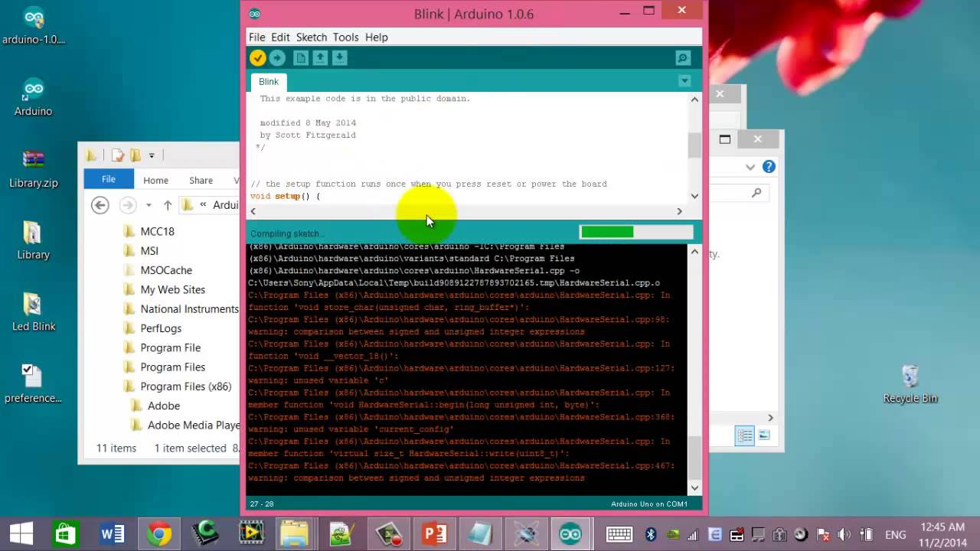Select the Library.zip desktop archive
The width and height of the screenshot is (980, 551).
click(34, 168)
